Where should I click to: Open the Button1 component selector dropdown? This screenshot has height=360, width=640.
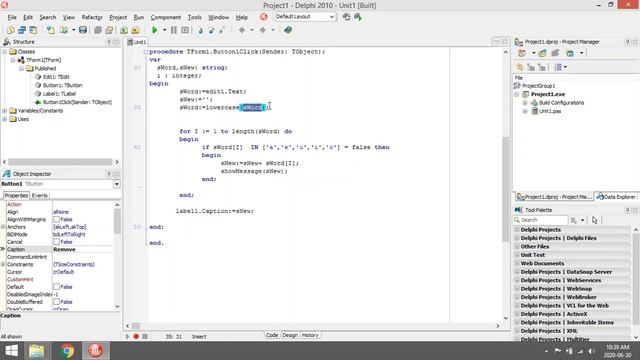pos(117,184)
